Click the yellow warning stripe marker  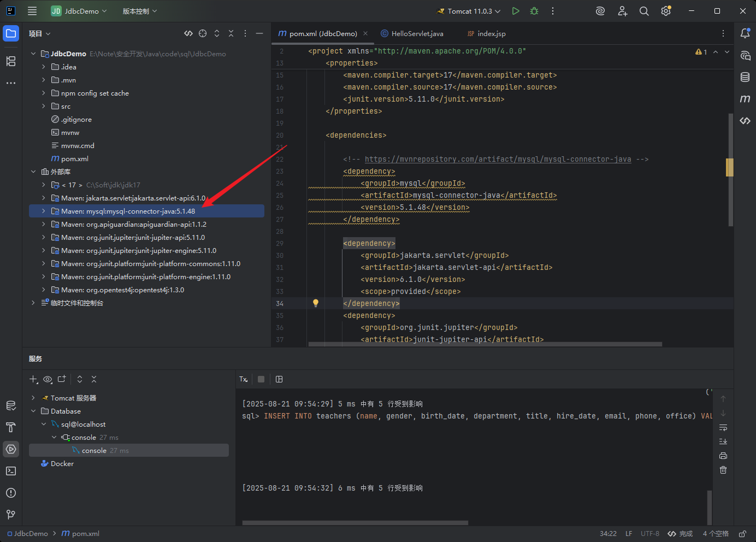tap(729, 167)
